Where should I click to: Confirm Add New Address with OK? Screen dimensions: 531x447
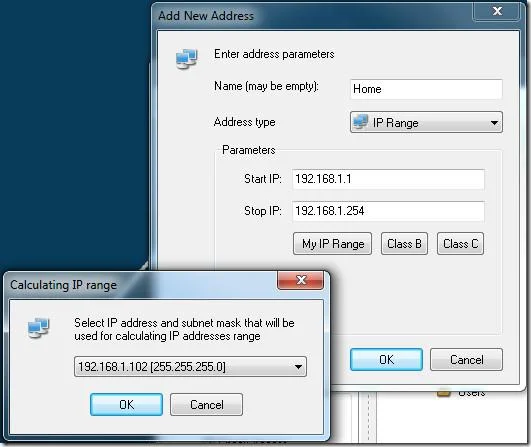coord(386,360)
